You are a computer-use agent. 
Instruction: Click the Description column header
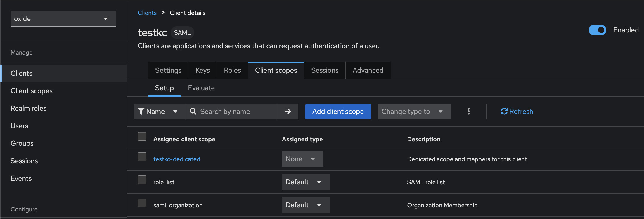424,139
